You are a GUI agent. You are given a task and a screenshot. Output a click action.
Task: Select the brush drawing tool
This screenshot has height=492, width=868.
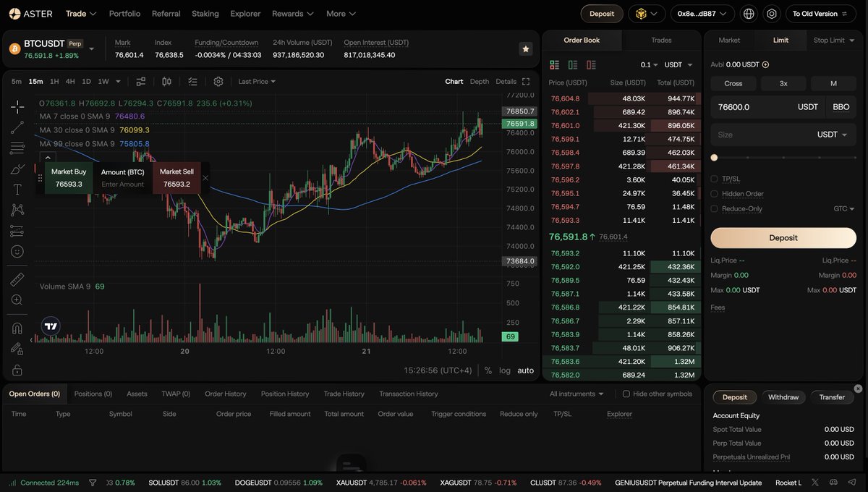17,169
